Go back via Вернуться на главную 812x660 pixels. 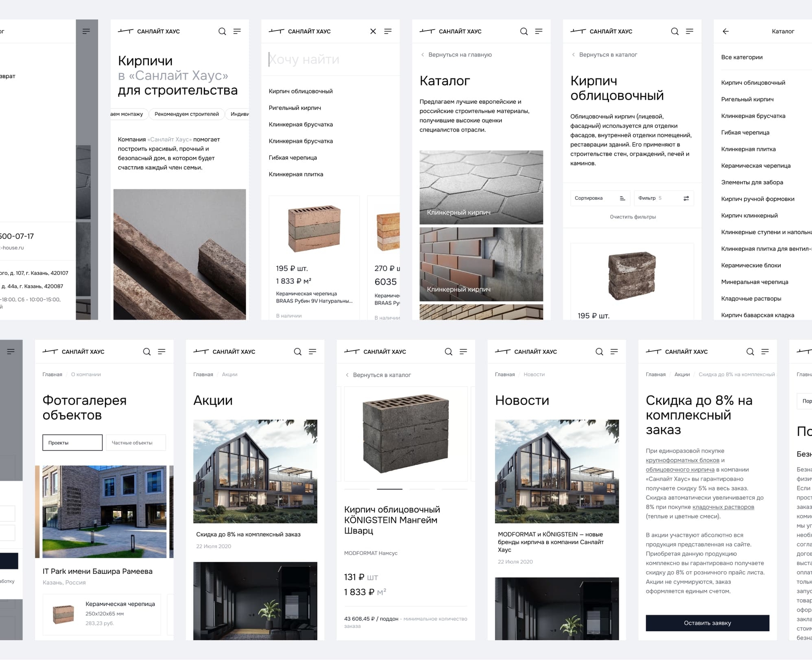(x=456, y=55)
